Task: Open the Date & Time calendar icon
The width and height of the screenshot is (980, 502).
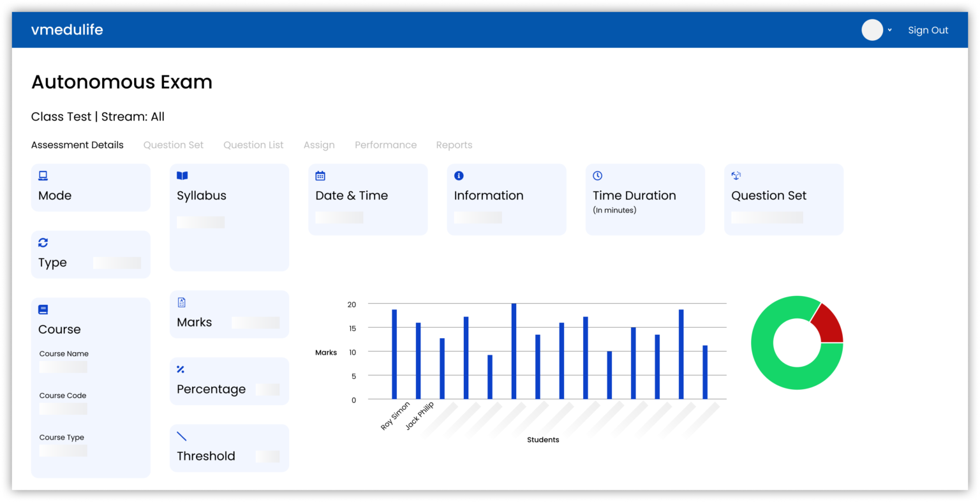Action: [320, 175]
